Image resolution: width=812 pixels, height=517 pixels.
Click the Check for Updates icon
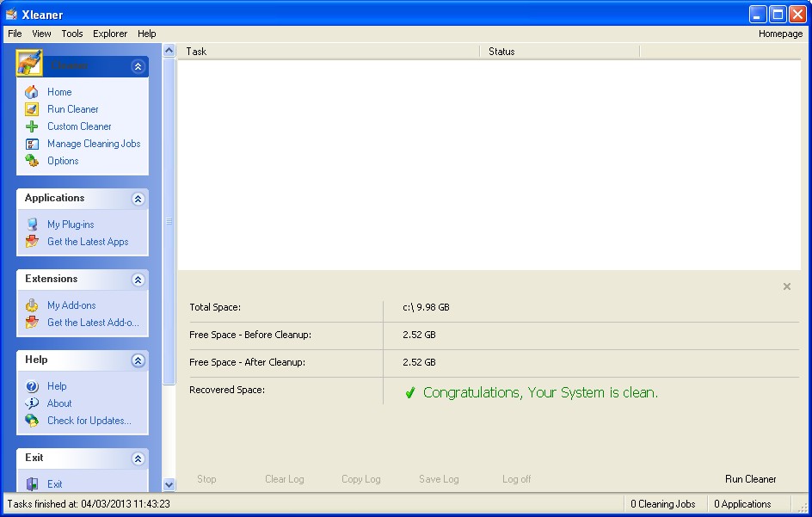32,421
